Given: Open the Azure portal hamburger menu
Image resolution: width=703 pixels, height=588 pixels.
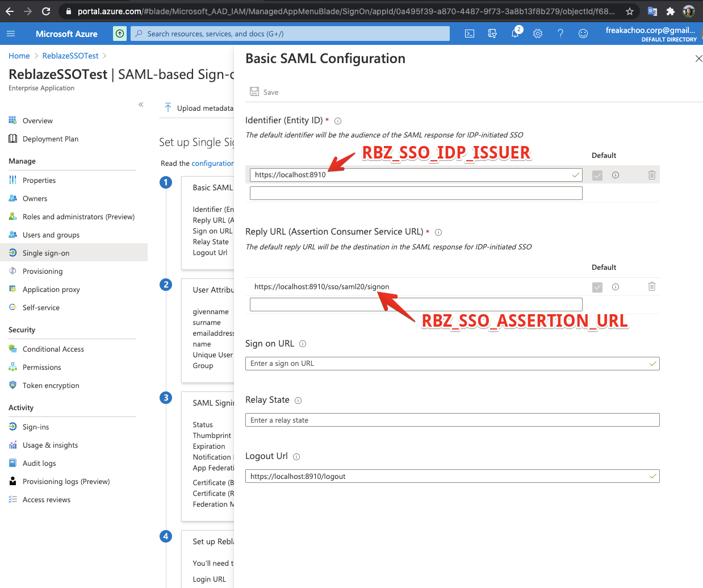Looking at the screenshot, I should pos(11,34).
